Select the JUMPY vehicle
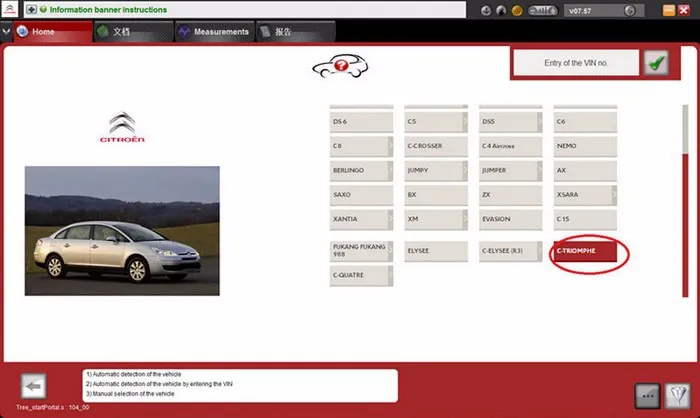Screen dimensions: 700x418 (x=436, y=171)
